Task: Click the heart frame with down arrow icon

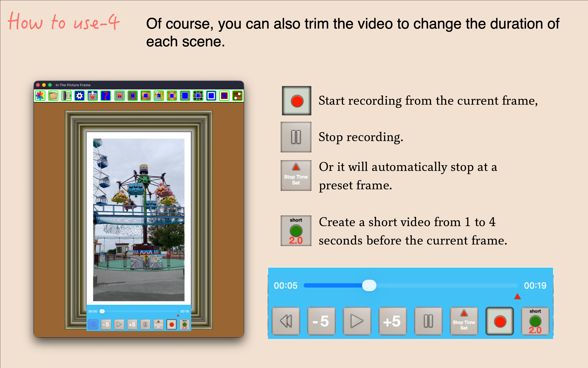Action: pos(92,96)
